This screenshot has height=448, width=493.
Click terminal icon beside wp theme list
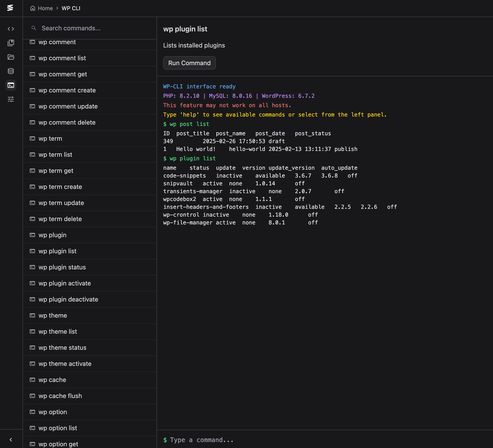tap(32, 331)
